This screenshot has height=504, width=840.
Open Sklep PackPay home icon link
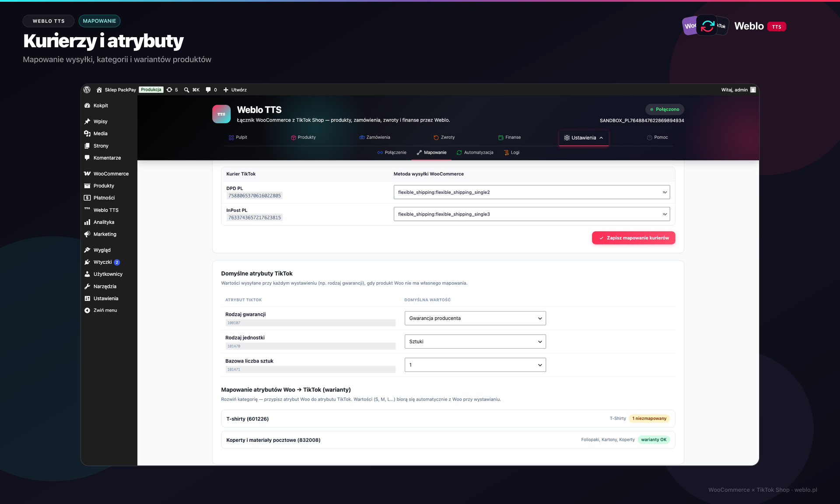99,90
